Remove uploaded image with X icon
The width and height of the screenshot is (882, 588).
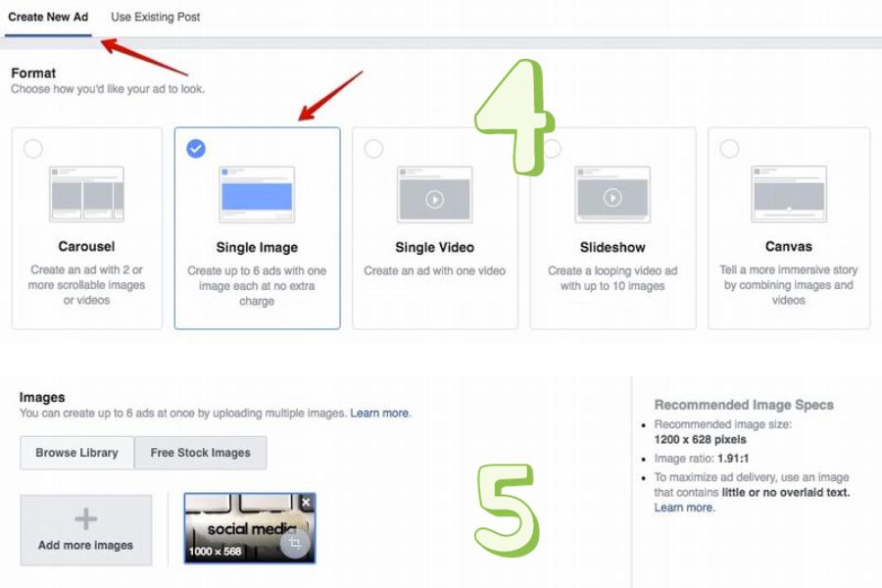coord(306,503)
